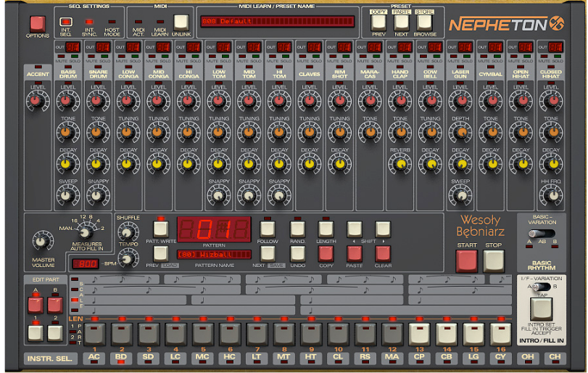Screen dimensions: 588x373
Task: Open the red Options button
Action: point(38,24)
